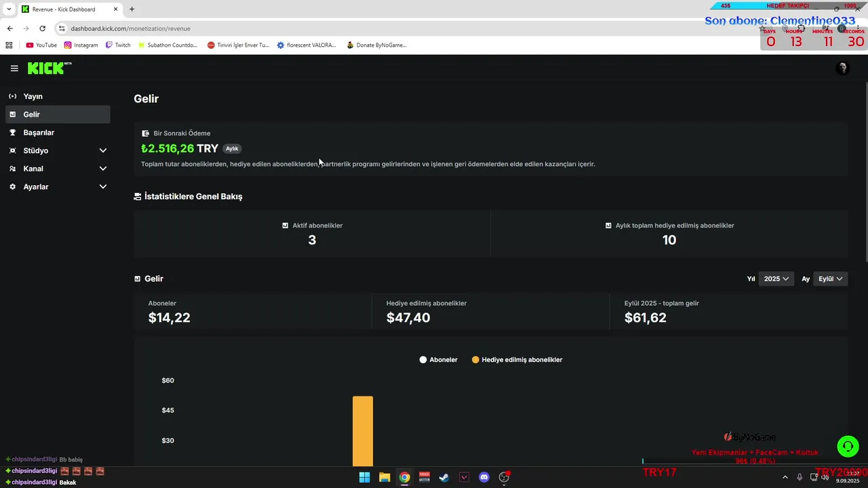This screenshot has width=868, height=488.
Task: Go back to the previous page
Action: point(9,28)
